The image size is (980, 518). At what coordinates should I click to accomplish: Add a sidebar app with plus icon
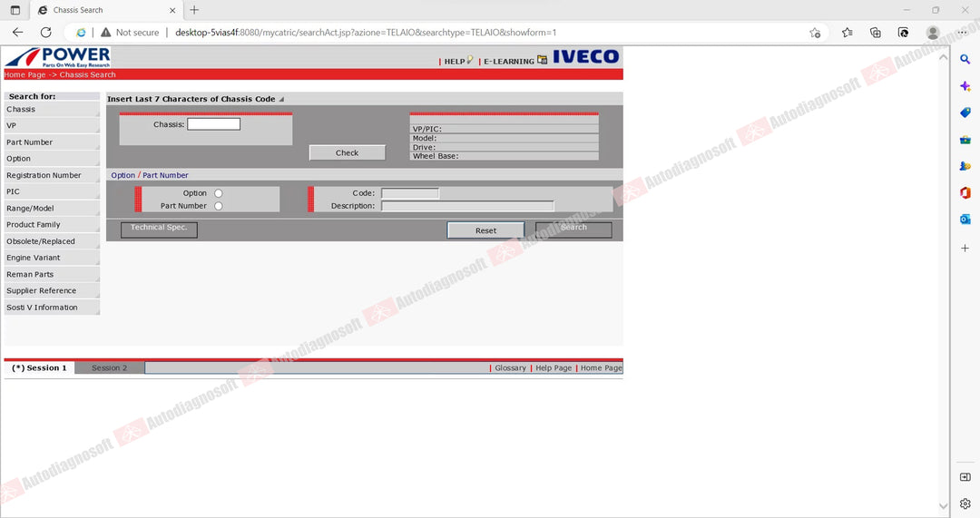[x=965, y=248]
